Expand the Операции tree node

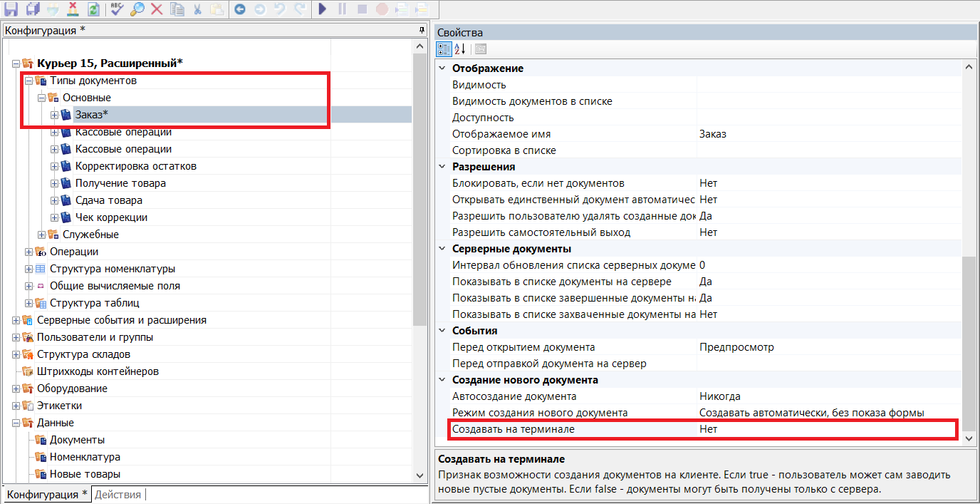point(28,252)
